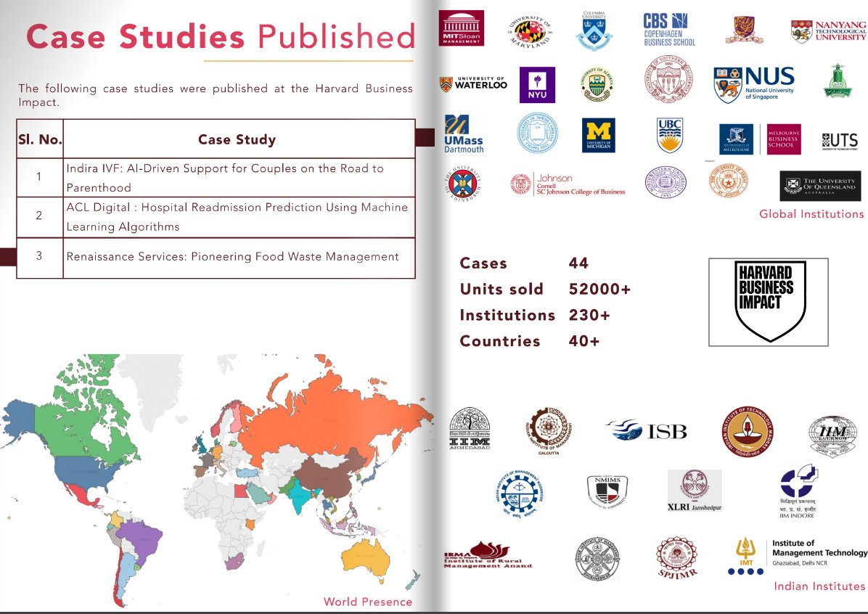Select the University of Melbourne blue logo
Image resolution: width=868 pixels, height=614 pixels.
(x=736, y=139)
